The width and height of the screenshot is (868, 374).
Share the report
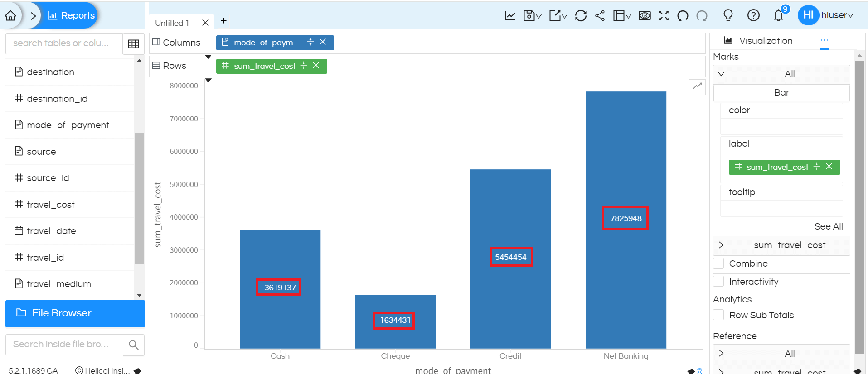(x=600, y=16)
